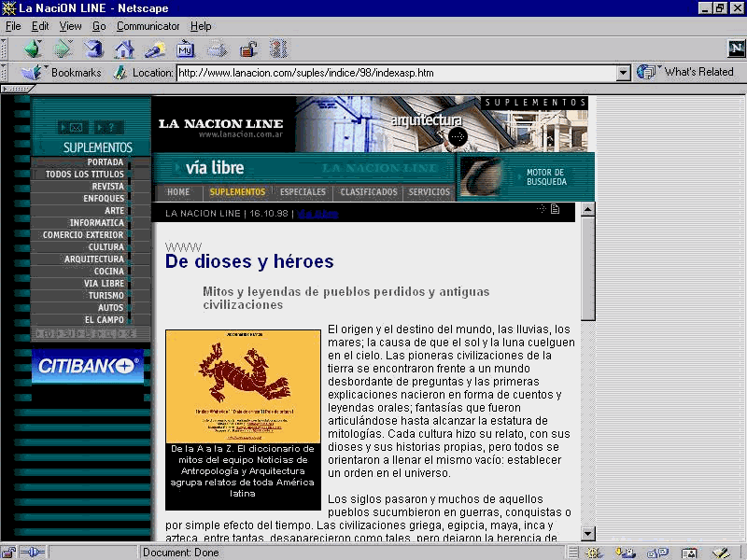Stop loading with the Stop traffic-light icon
Screen dimensions: 747x560
coord(278,49)
